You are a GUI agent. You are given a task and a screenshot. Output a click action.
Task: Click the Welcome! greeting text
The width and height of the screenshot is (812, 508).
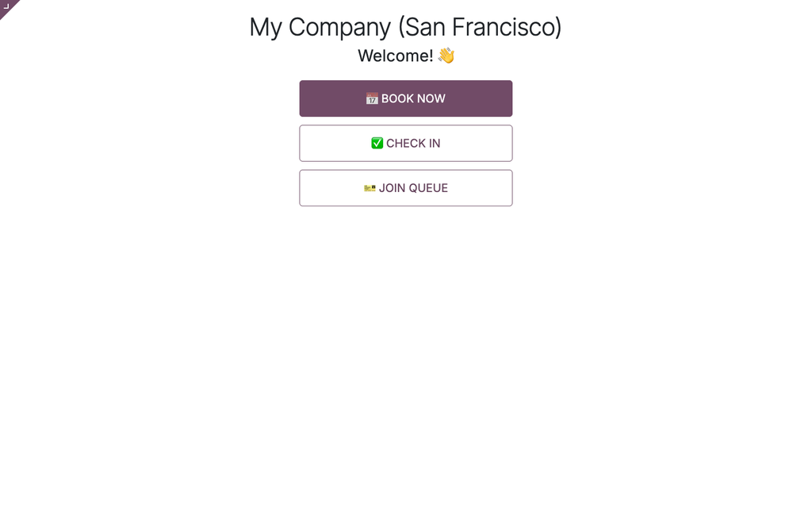pos(396,56)
